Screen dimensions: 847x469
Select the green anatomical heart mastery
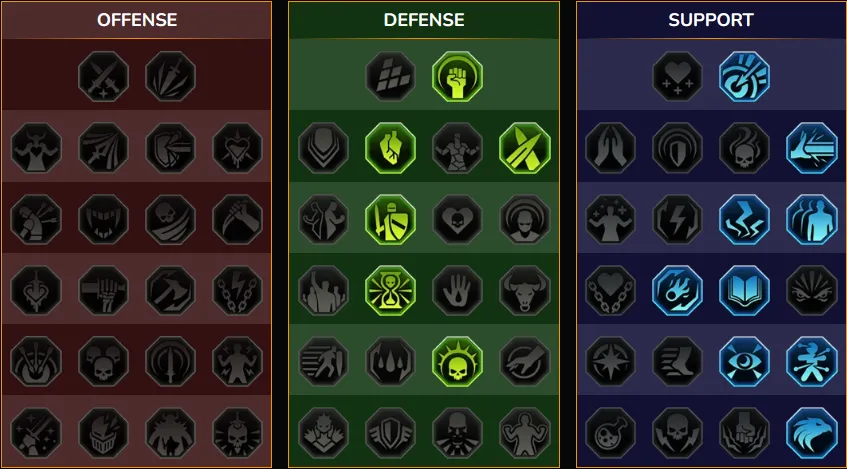(x=390, y=148)
